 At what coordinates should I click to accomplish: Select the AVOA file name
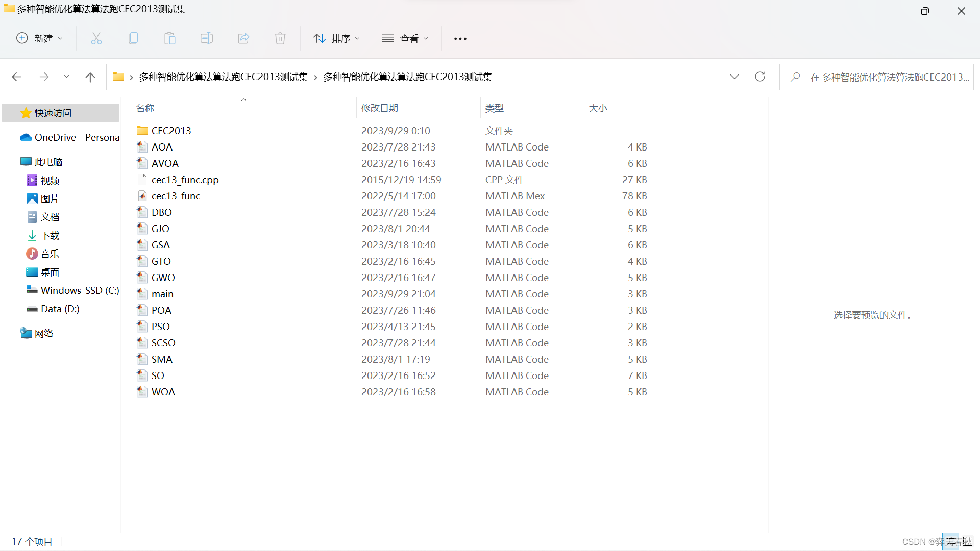click(165, 163)
